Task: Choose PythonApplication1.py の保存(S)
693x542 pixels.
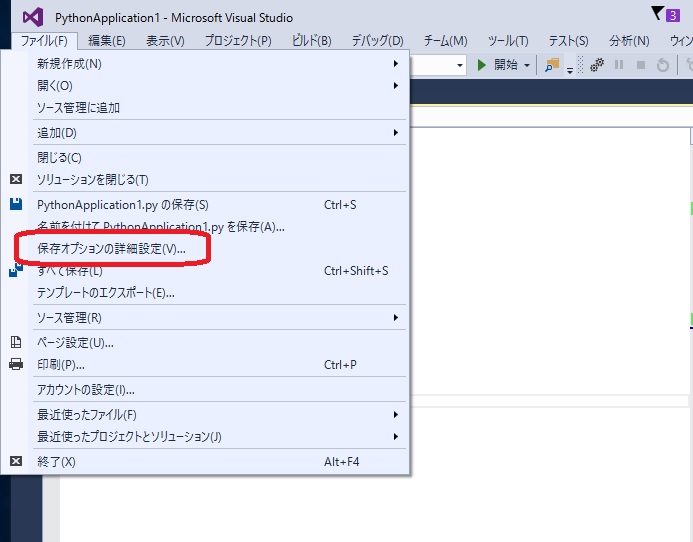Action: [x=220, y=205]
